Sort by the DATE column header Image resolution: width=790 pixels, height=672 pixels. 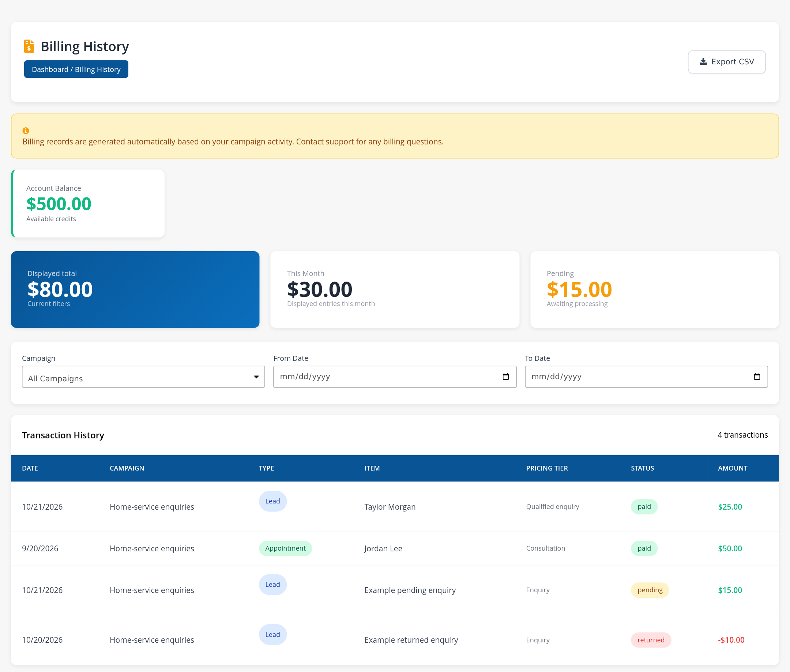pos(30,468)
